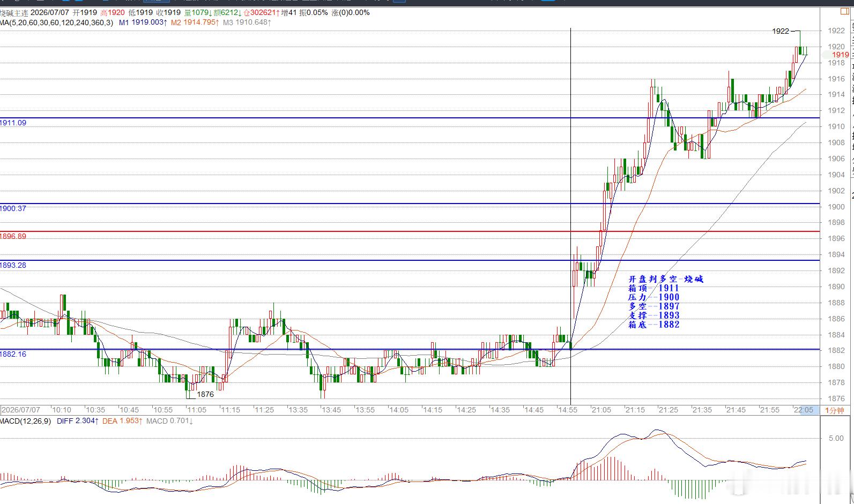Click the 2026/07/07 date label on time axis

[x=21, y=410]
